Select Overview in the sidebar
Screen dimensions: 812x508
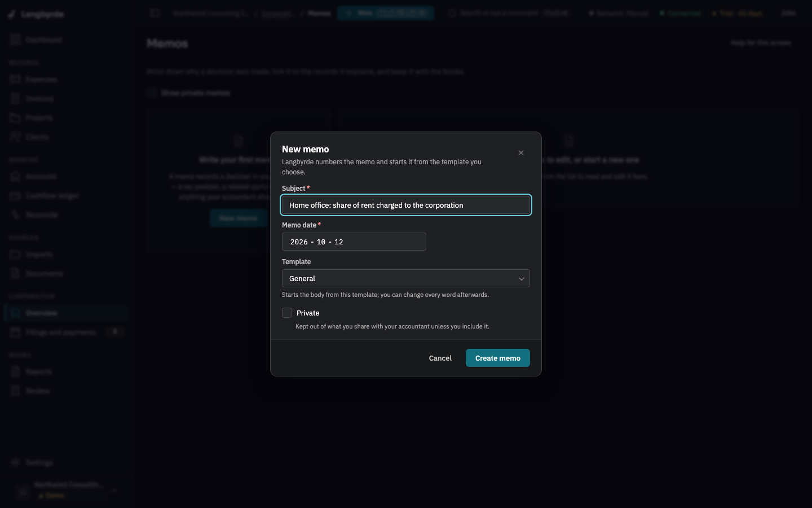[65, 313]
